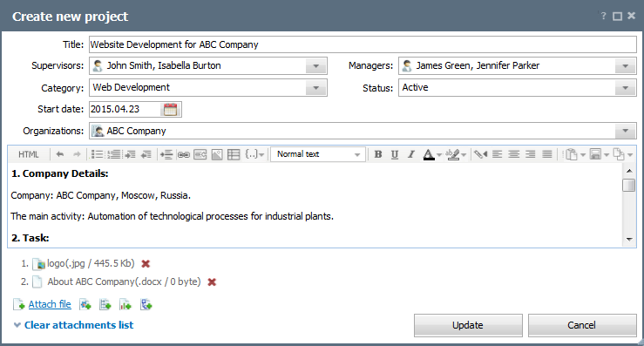Place cursor on the '2. Task:' heading

point(30,238)
